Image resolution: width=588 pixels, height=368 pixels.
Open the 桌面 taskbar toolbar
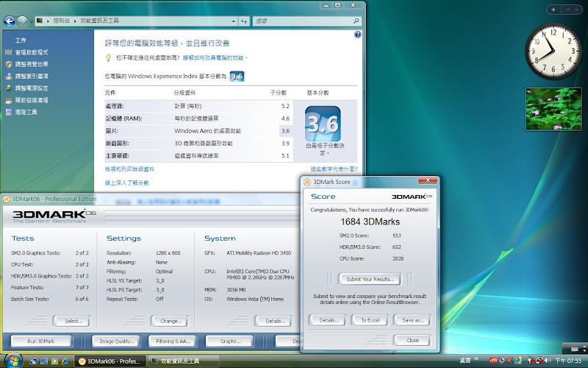tap(465, 361)
